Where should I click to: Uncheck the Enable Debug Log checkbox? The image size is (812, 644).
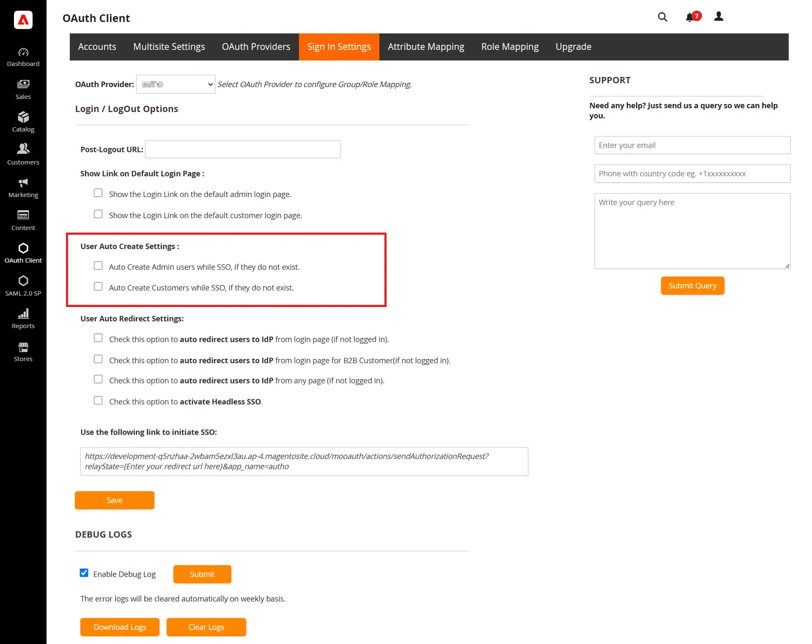[84, 573]
